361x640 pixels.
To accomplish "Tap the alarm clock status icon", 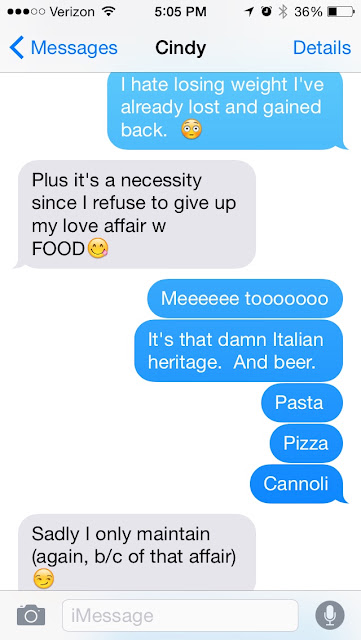I will (x=268, y=12).
